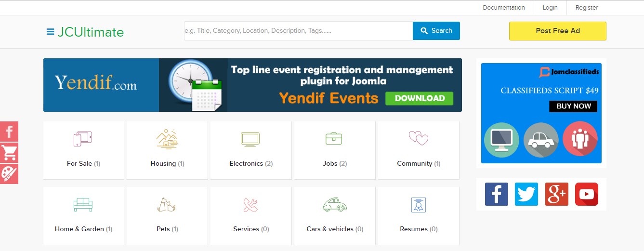Open the For Sale (1) category

point(83,163)
